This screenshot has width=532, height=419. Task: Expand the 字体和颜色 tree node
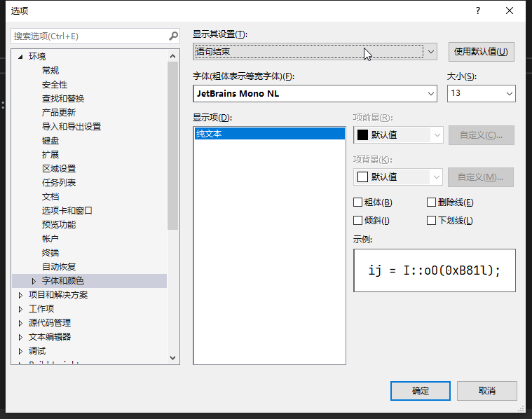click(x=34, y=281)
